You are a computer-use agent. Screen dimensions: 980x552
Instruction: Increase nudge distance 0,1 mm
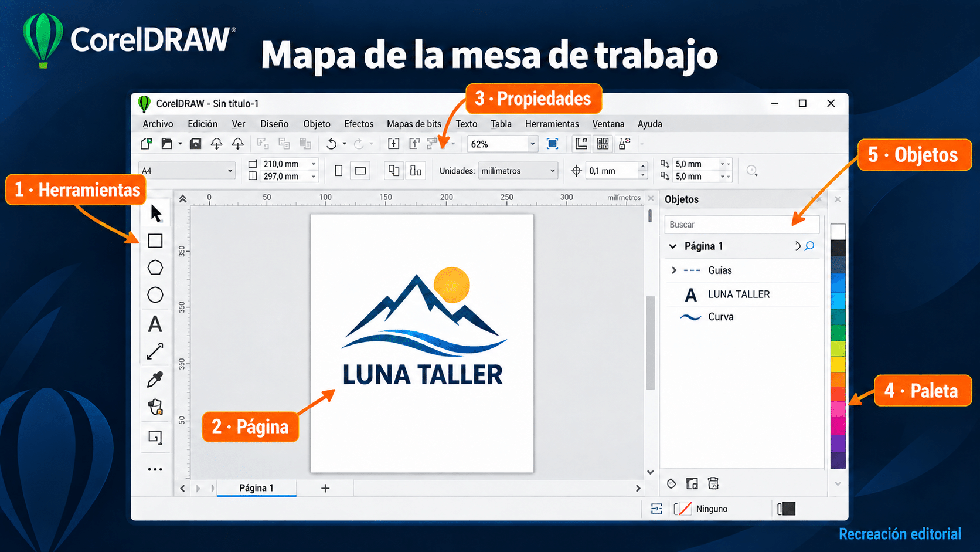pyautogui.click(x=643, y=167)
